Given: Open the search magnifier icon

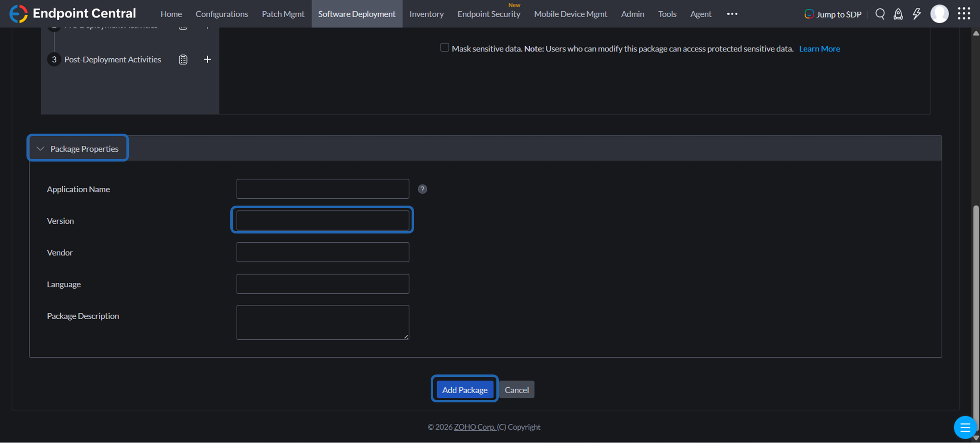Looking at the screenshot, I should coord(880,14).
